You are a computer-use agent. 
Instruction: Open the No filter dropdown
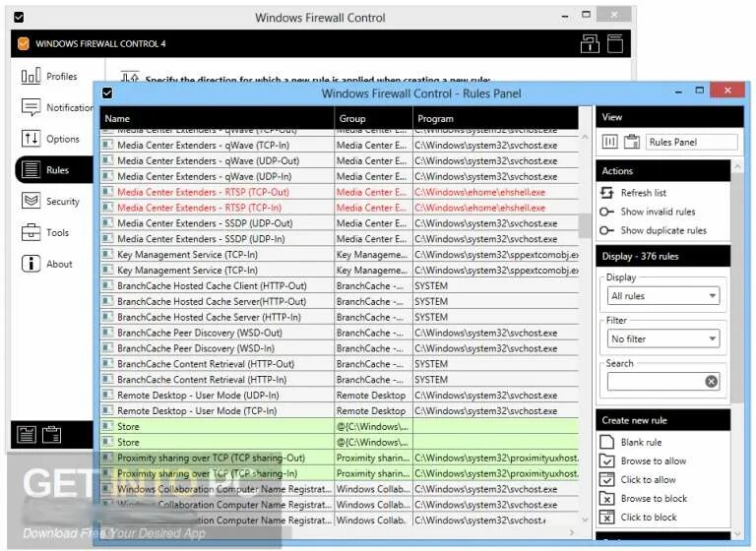pyautogui.click(x=662, y=338)
